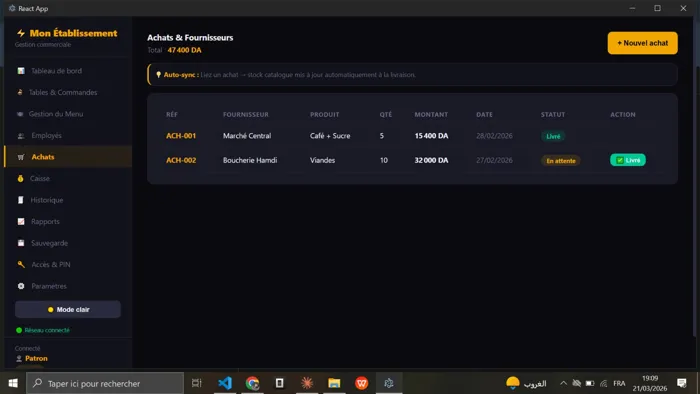Click the Mon Établissement title
Screen dimensions: 700x394
click(x=73, y=33)
